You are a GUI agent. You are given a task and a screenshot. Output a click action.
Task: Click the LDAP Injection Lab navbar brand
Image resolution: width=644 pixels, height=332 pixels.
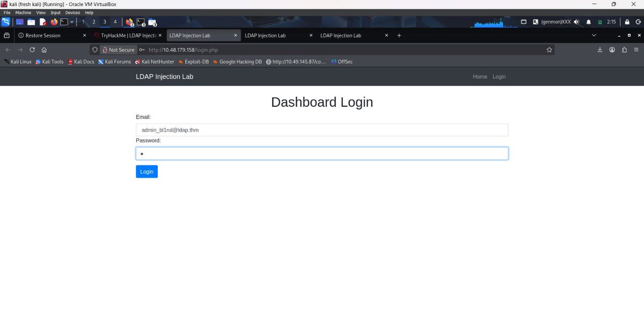[x=164, y=77]
